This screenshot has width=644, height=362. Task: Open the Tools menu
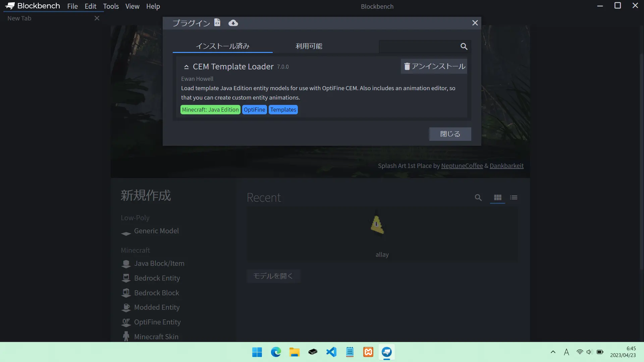(111, 6)
